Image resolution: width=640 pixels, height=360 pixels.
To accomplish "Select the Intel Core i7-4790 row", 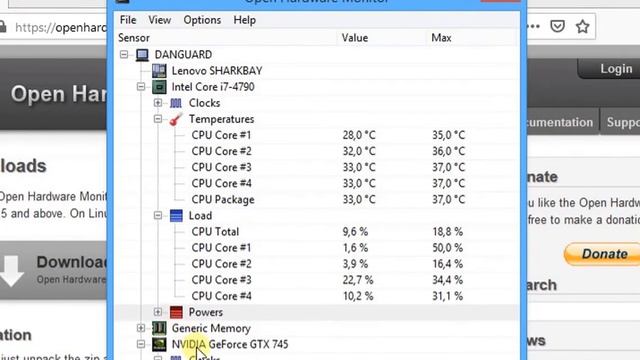I will click(318, 87).
